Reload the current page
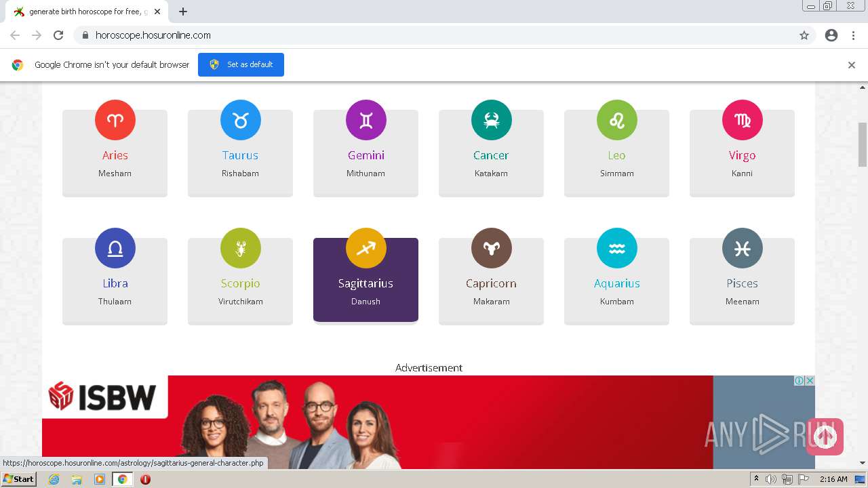This screenshot has width=868, height=488. pyautogui.click(x=58, y=35)
